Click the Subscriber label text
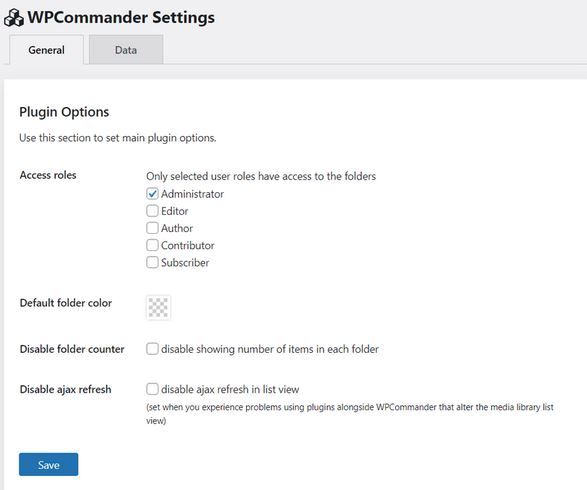This screenshot has height=490, width=587. 185,263
